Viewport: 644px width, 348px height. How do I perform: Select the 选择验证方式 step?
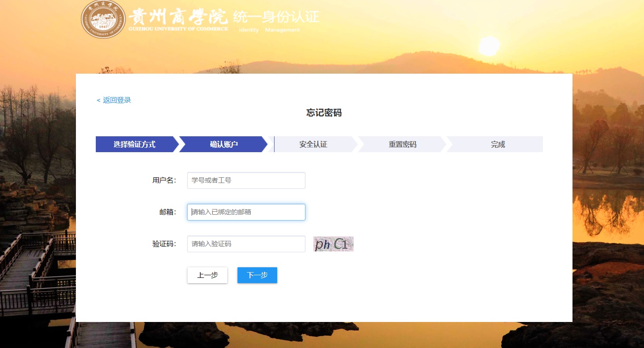(x=134, y=144)
